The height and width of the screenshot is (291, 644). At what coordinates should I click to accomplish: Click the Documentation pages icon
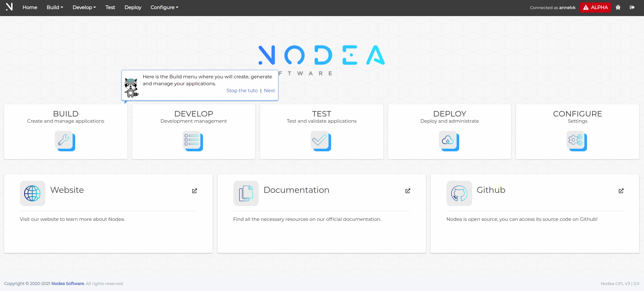point(246,193)
